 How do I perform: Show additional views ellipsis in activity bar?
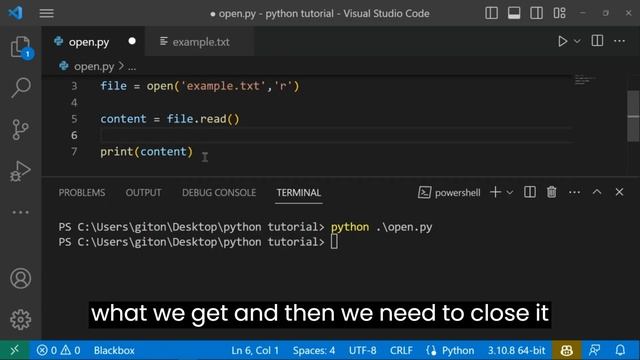tap(20, 212)
